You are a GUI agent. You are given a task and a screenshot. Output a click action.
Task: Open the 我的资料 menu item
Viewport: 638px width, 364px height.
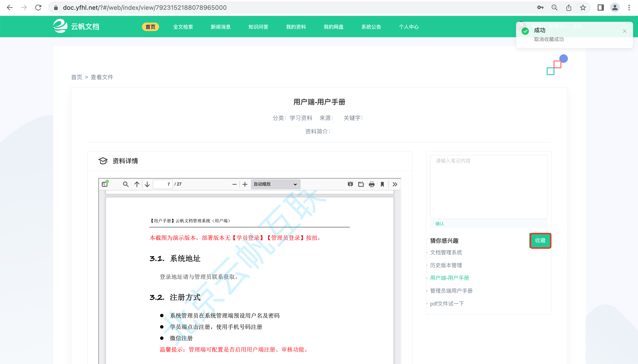tap(296, 27)
